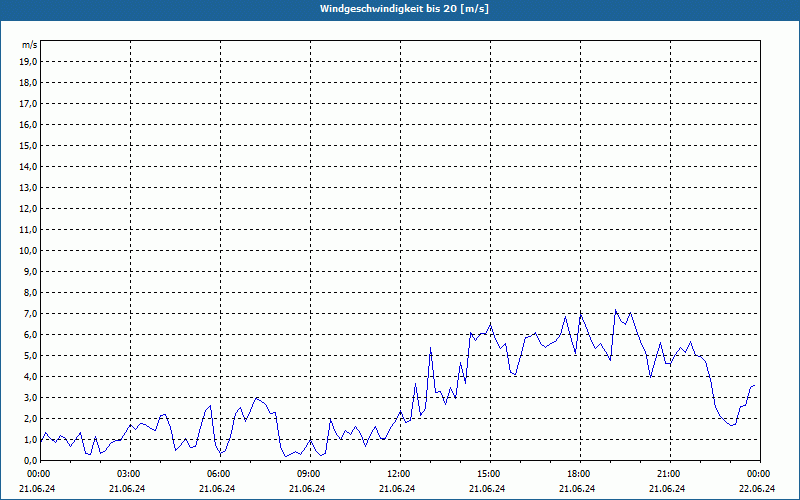Click the 22.06.24 date label
800x500 pixels.
pyautogui.click(x=757, y=488)
